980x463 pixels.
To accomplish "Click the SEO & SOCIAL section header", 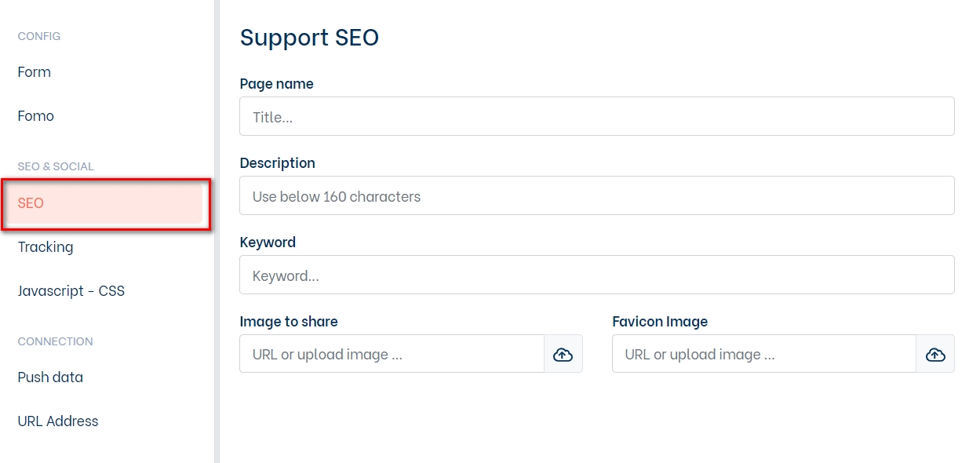I will coord(56,167).
